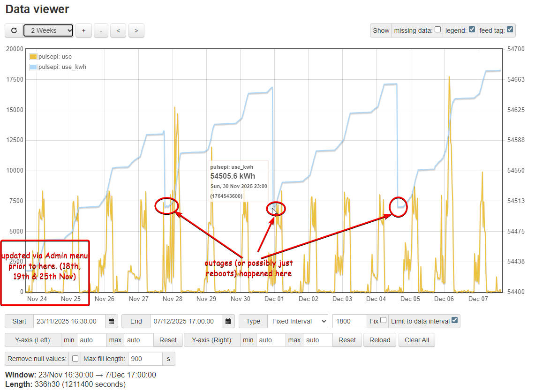Pan graph left with the < button
This screenshot has width=535, height=392.
(x=118, y=30)
